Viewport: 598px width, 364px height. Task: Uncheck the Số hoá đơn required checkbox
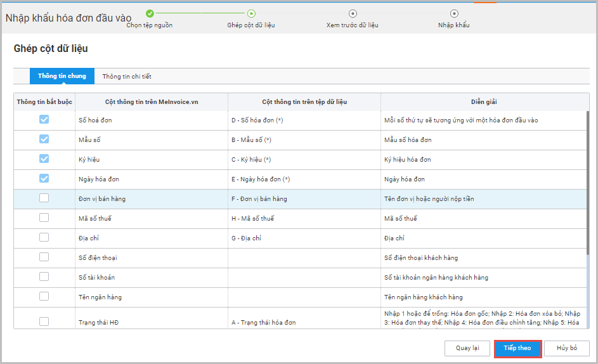[x=44, y=119]
